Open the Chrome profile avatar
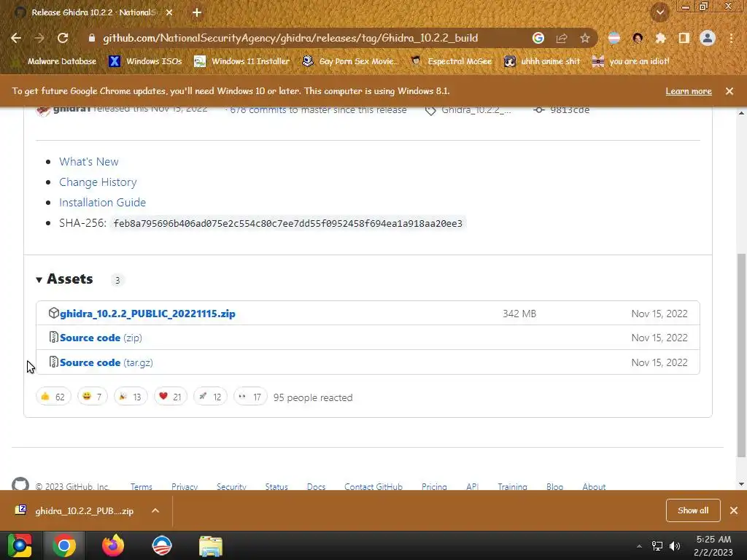Image resolution: width=747 pixels, height=560 pixels. 708,38
